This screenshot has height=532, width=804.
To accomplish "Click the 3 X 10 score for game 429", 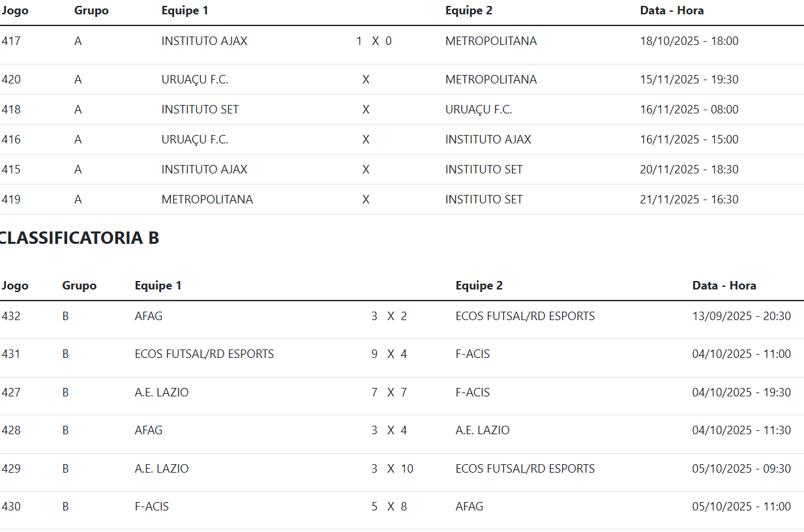I will pos(392,469).
